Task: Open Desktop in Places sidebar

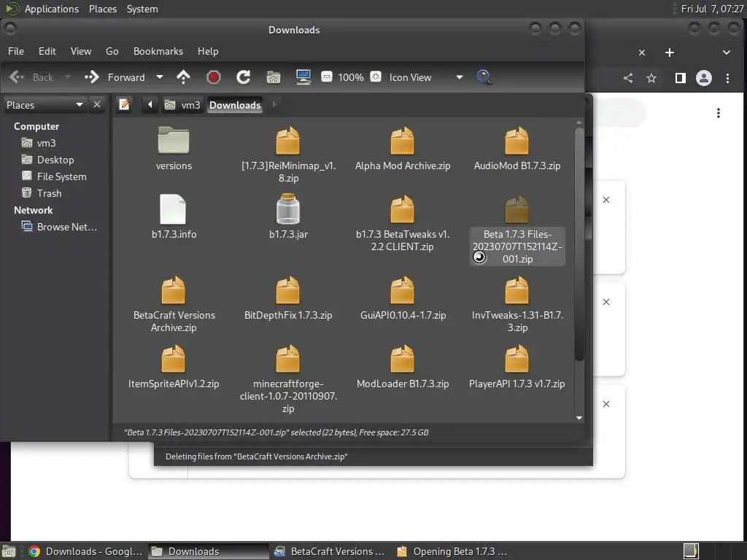Action: (47, 160)
